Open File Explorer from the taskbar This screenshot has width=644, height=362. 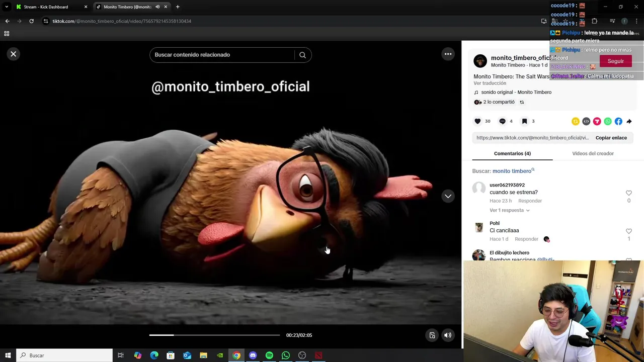[203, 355]
